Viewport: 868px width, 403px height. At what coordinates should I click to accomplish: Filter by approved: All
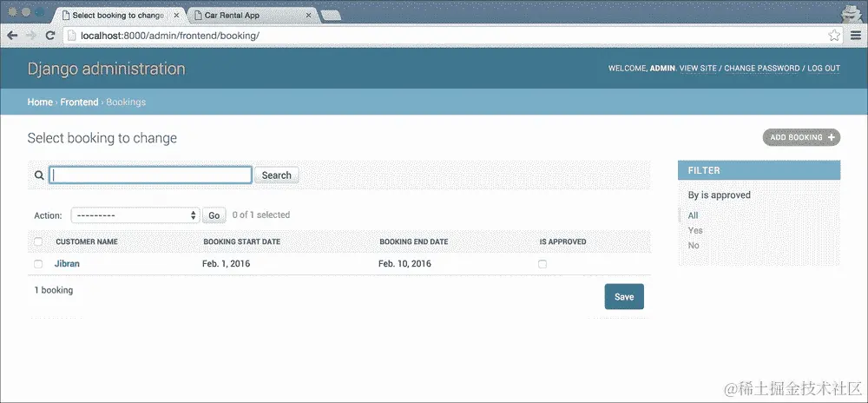coord(693,215)
